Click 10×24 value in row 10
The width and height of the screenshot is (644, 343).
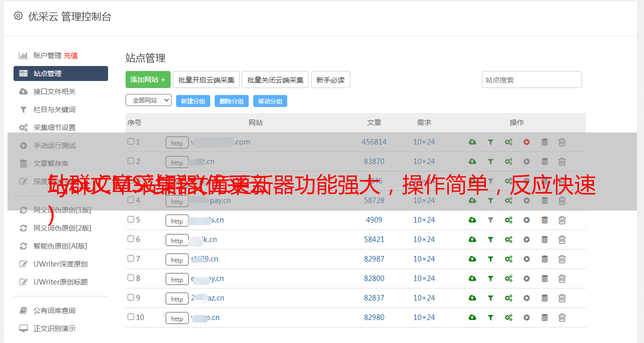424,317
